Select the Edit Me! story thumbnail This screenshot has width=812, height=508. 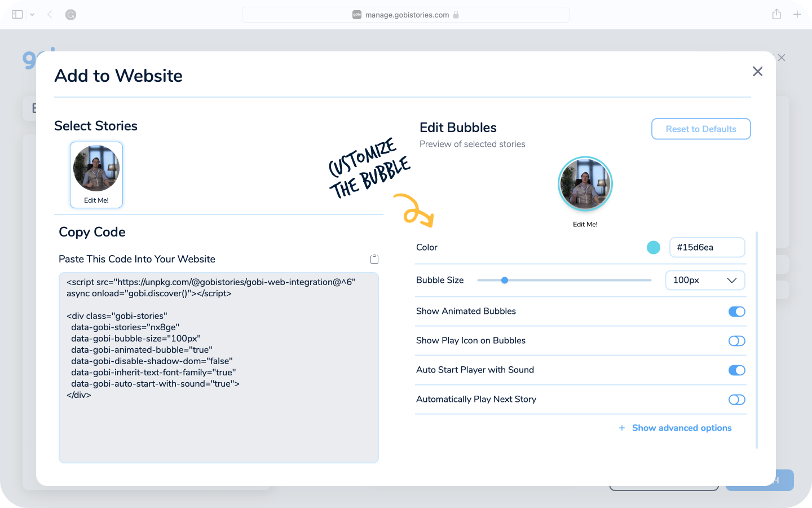(96, 174)
